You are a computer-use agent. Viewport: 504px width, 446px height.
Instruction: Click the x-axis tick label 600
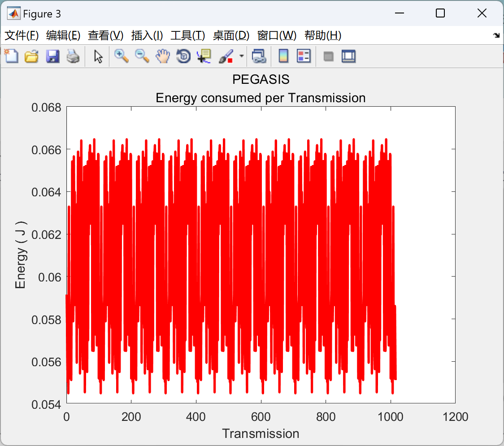pyautogui.click(x=261, y=417)
